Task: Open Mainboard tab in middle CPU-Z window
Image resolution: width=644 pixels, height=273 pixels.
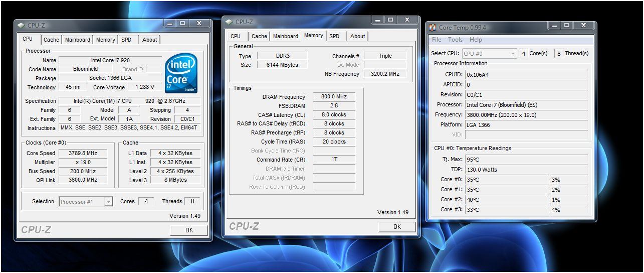Action: pyautogui.click(x=286, y=36)
